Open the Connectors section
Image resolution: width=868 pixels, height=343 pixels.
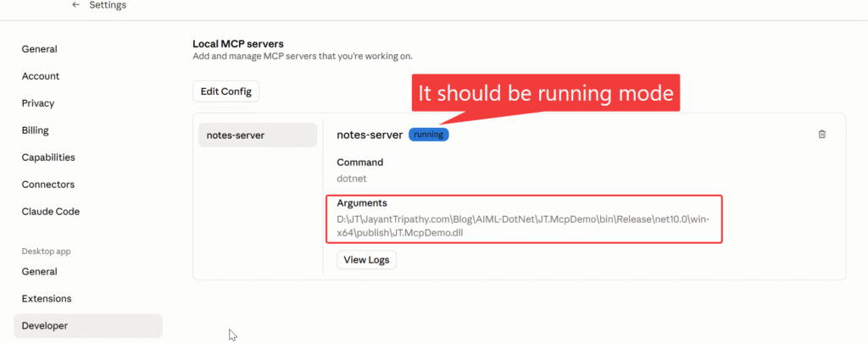coord(48,185)
